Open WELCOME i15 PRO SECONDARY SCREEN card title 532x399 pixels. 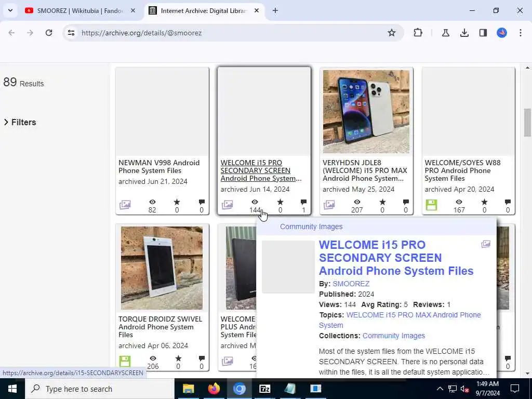[x=261, y=170]
